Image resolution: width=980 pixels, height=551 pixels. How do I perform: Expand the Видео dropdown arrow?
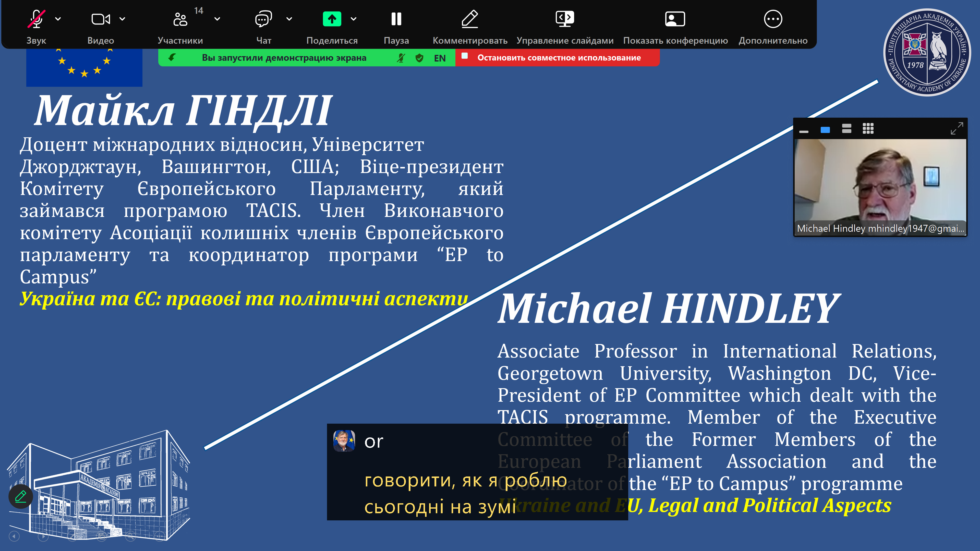point(121,18)
